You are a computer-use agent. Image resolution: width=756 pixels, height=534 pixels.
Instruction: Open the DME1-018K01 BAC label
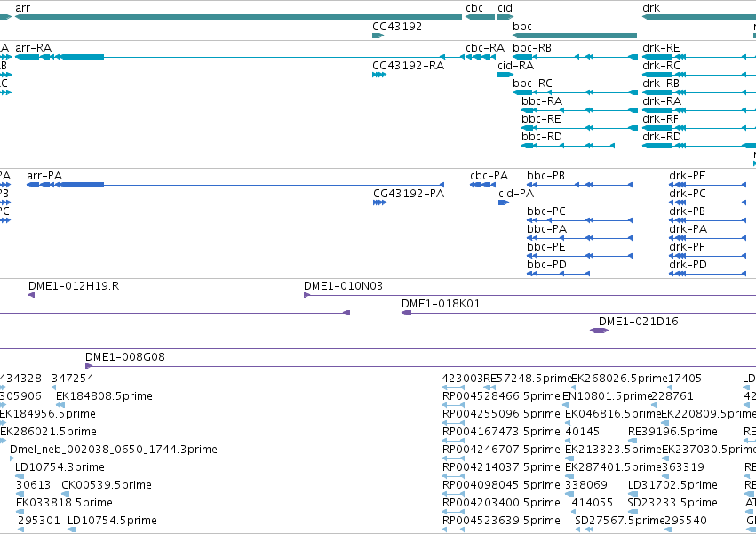click(x=442, y=305)
